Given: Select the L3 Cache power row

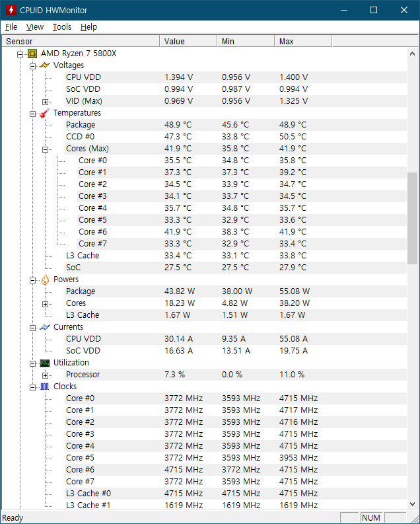Looking at the screenshot, I should pos(236,315).
